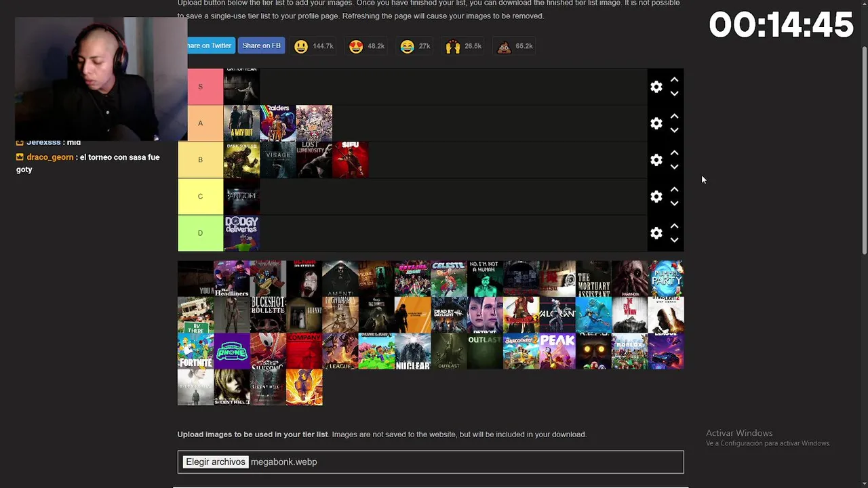868x488 pixels.
Task: Select the green D tier label
Action: pos(200,233)
